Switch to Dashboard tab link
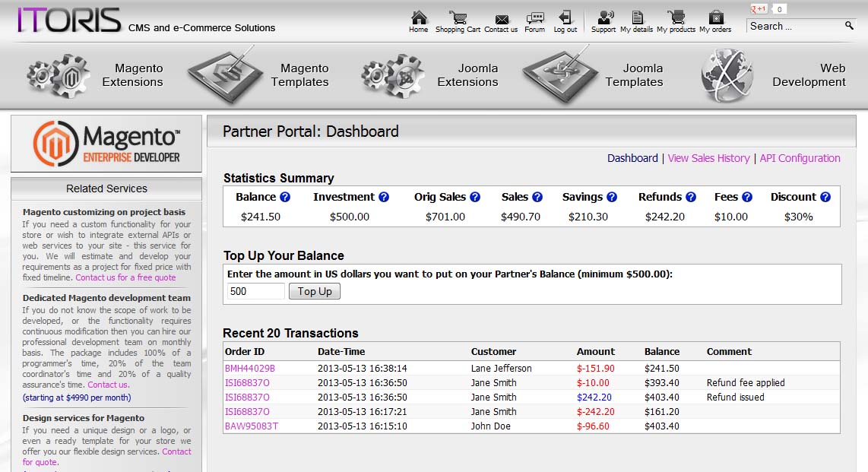 click(632, 158)
